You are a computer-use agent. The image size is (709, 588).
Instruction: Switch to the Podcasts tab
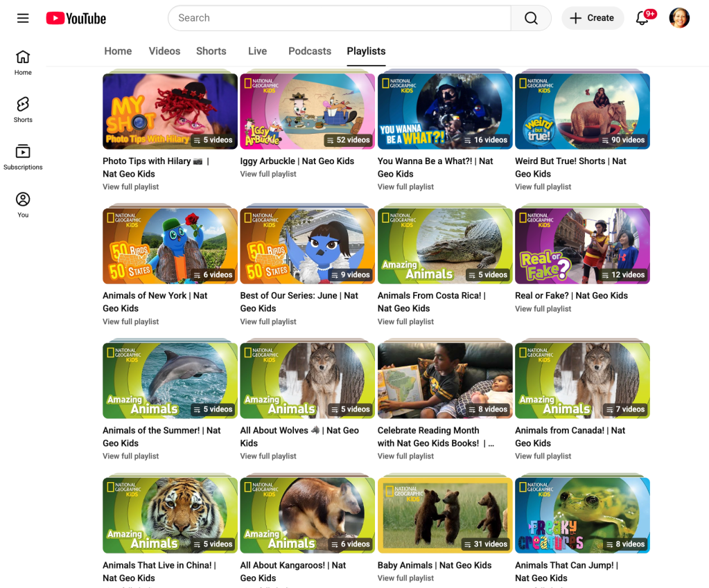(x=310, y=51)
